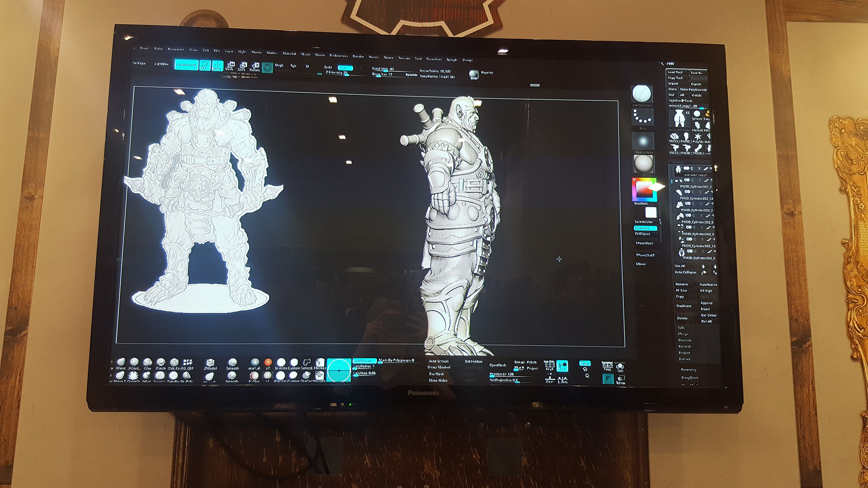Open the Dots stroke picker

point(643,117)
